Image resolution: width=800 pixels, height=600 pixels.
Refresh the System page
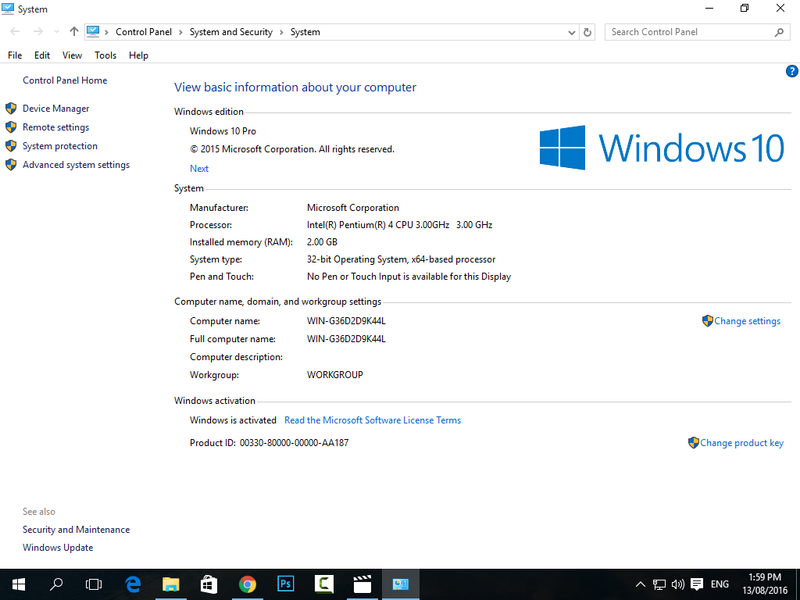587,32
